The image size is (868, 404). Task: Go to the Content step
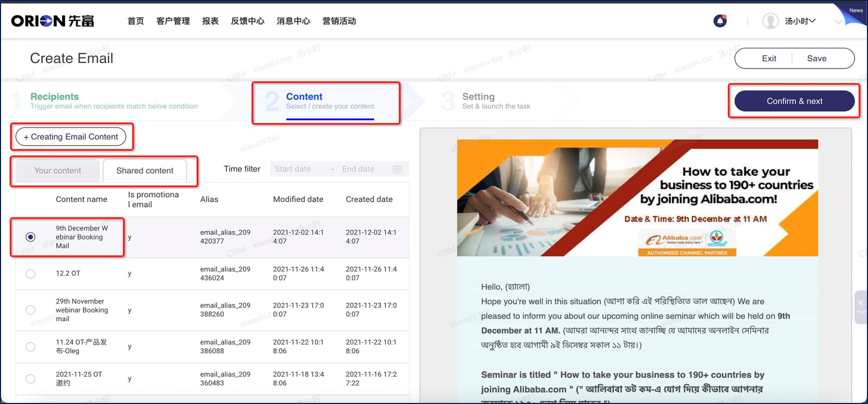click(x=330, y=101)
